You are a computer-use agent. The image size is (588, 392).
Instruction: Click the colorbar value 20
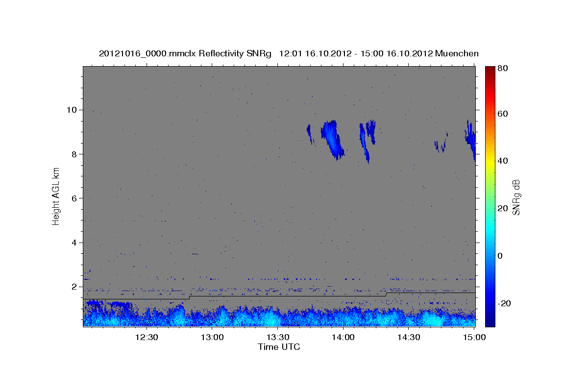pyautogui.click(x=502, y=208)
